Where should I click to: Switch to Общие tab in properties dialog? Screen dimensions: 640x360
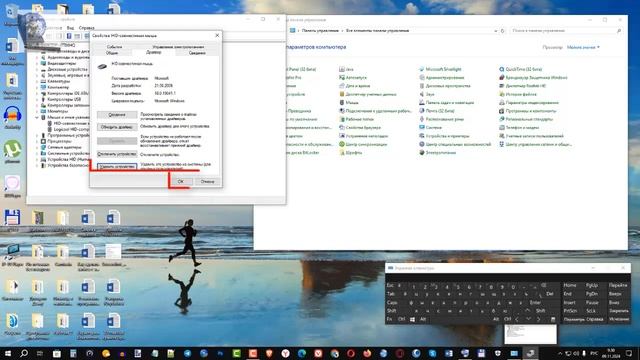click(x=112, y=53)
